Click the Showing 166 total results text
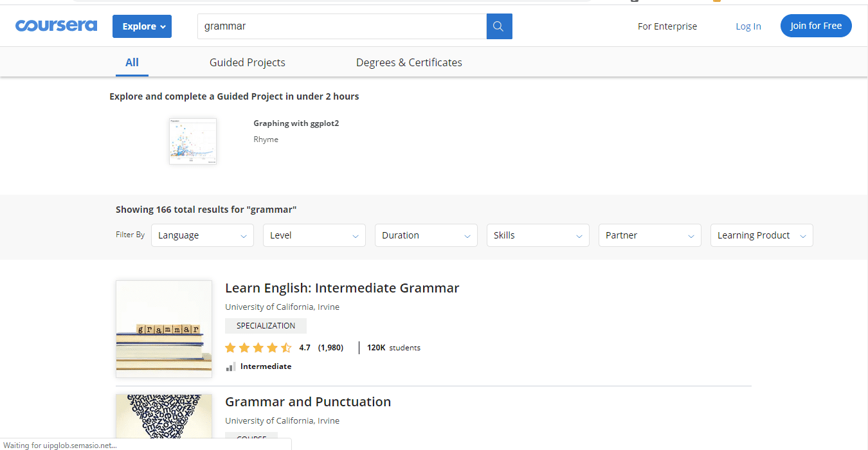 click(206, 210)
